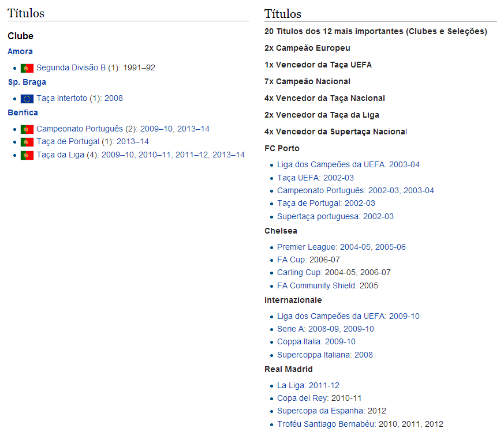Open 2002-03 in the Supertaça portuguesa row
504x436 pixels.
click(x=378, y=216)
